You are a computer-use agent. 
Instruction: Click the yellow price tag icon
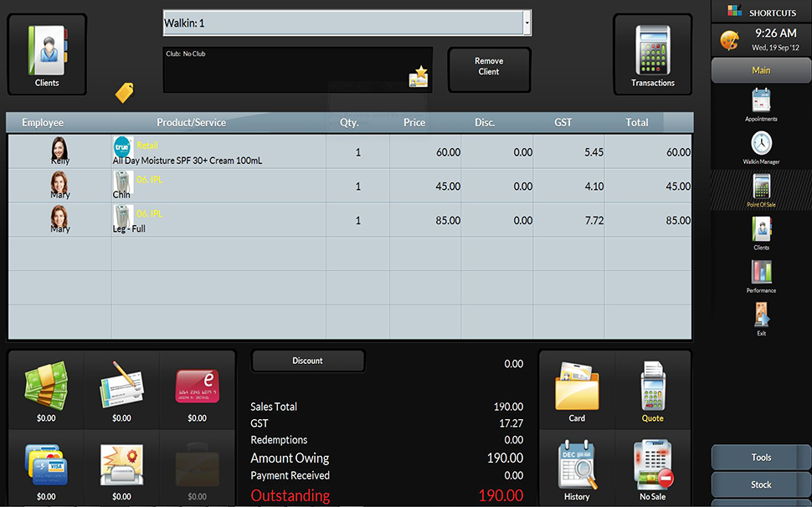125,93
